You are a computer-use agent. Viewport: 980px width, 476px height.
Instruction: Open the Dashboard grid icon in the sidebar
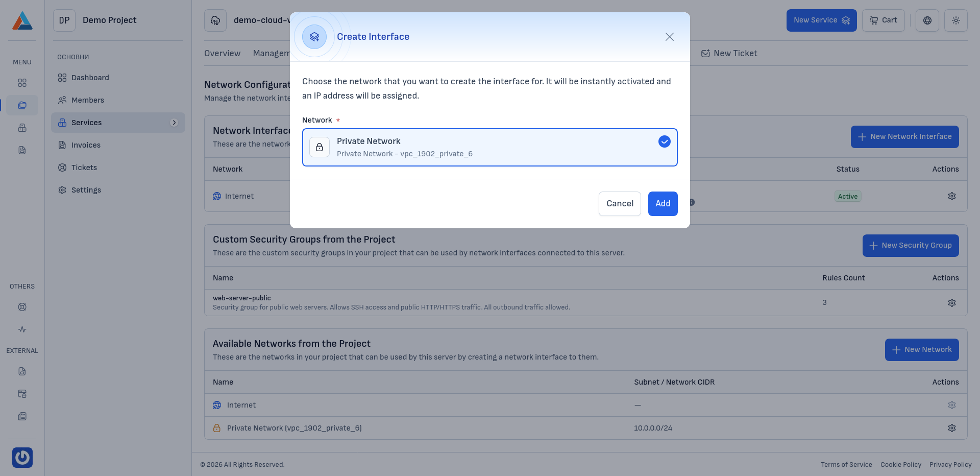click(x=22, y=83)
